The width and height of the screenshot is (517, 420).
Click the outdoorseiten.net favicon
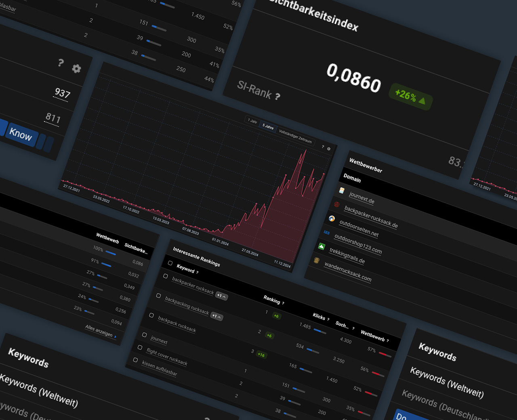(x=332, y=218)
